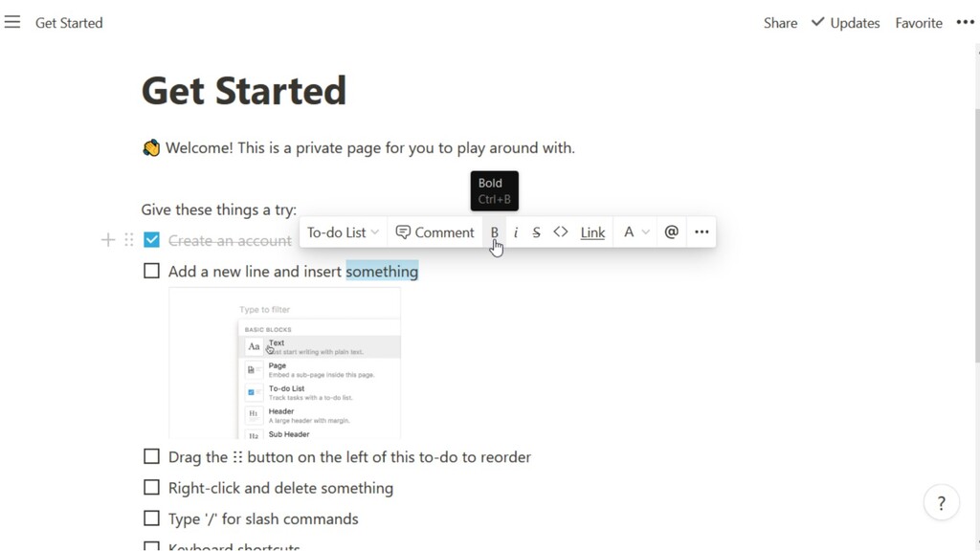Add page to Favorites
Screen dimensions: 980x551
pyautogui.click(x=918, y=23)
